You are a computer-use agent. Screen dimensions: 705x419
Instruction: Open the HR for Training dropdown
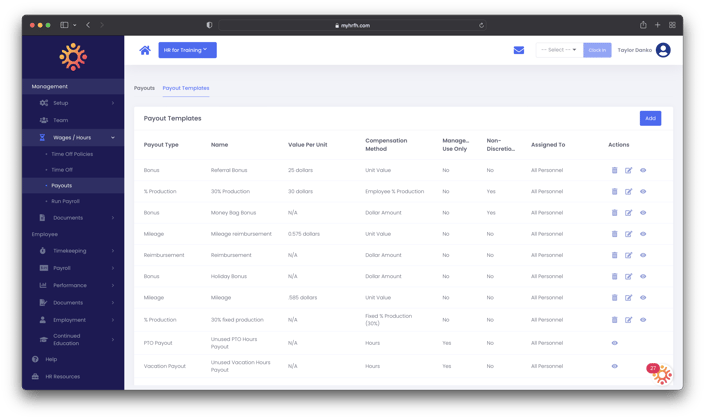pyautogui.click(x=187, y=50)
